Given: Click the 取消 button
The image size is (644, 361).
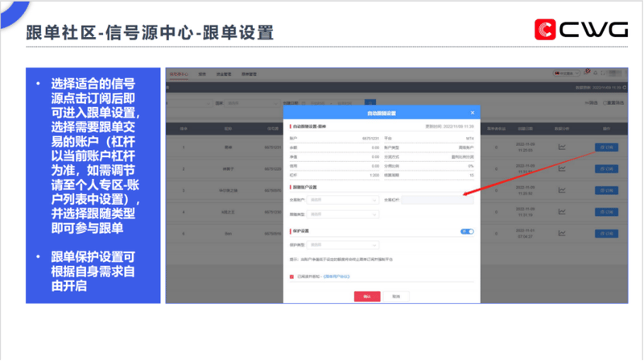Looking at the screenshot, I should coord(396,297).
